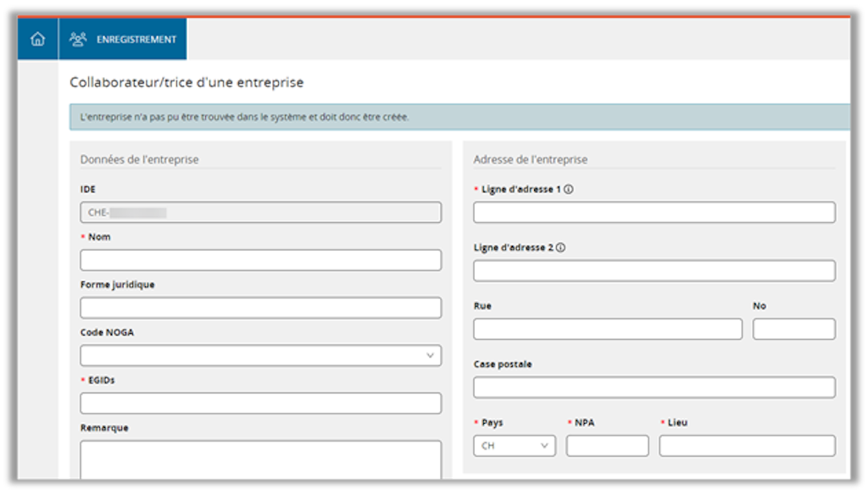Focus the NPA postal code field
The height and width of the screenshot is (494, 868).
607,446
